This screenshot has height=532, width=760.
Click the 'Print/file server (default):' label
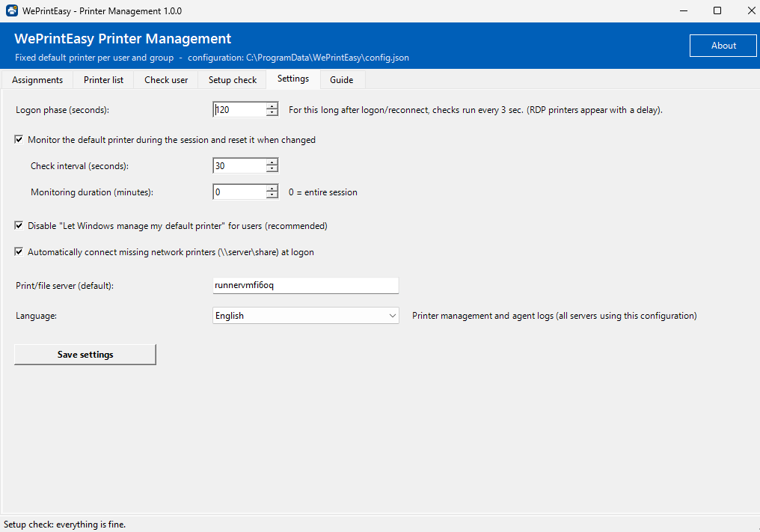pyautogui.click(x=64, y=286)
